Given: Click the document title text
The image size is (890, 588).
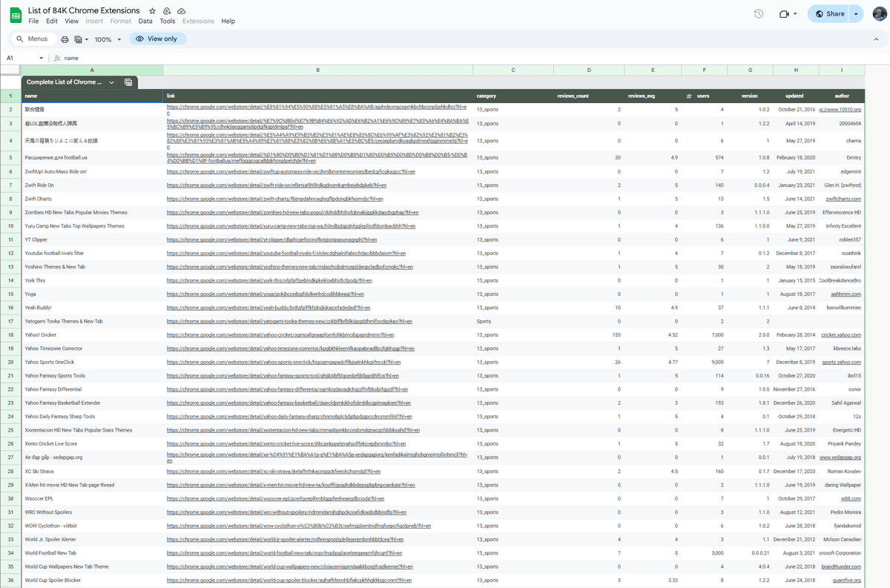Looking at the screenshot, I should click(84, 11).
